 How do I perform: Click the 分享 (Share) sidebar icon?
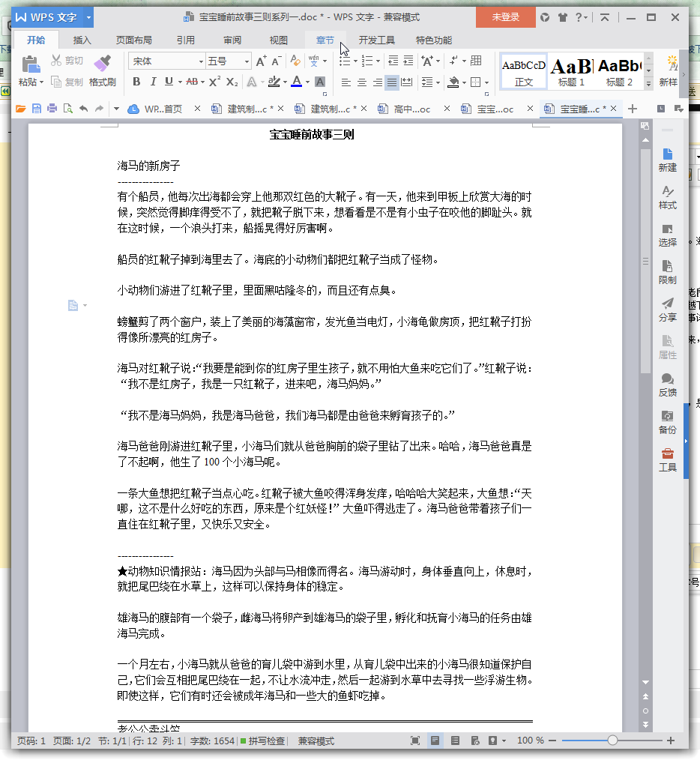click(x=668, y=310)
